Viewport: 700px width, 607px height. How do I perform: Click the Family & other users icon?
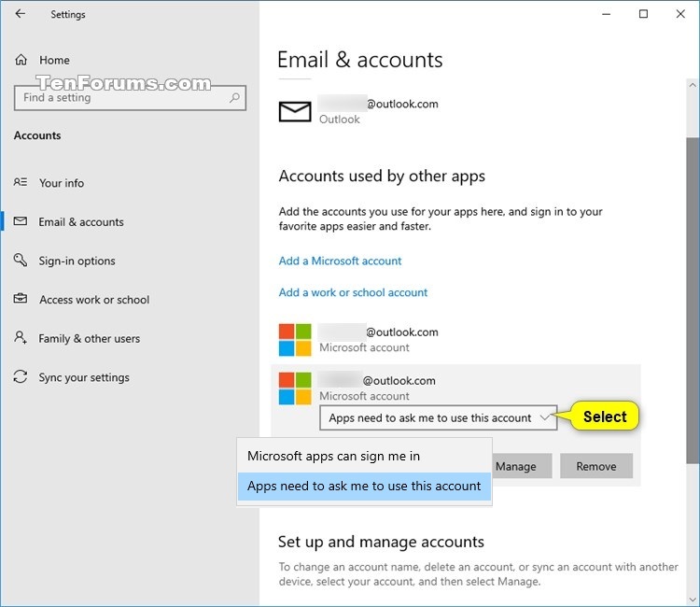[x=21, y=337]
